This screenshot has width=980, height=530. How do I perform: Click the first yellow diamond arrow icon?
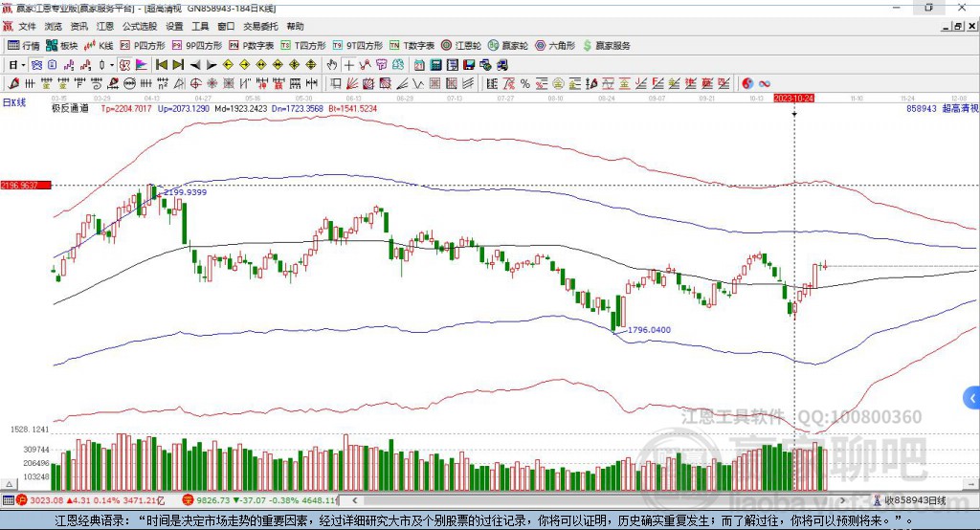pyautogui.click(x=228, y=65)
